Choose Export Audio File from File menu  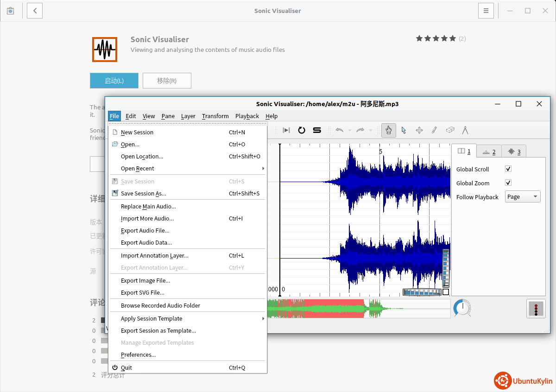145,231
